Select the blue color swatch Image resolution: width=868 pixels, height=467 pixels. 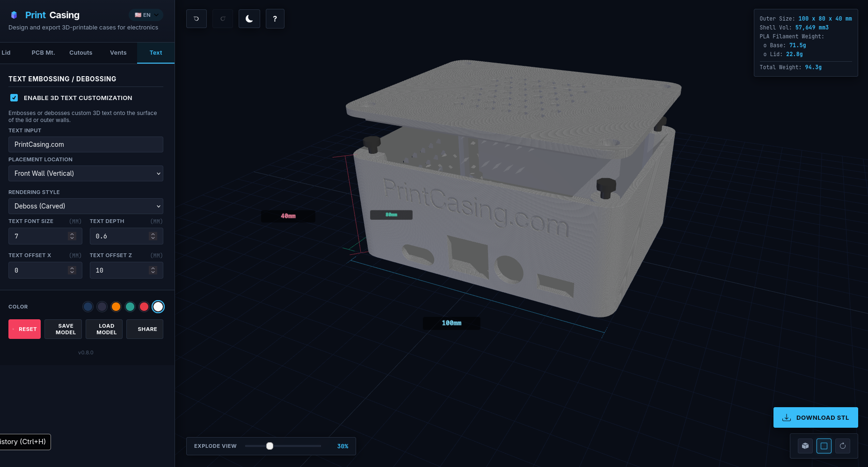tap(88, 307)
